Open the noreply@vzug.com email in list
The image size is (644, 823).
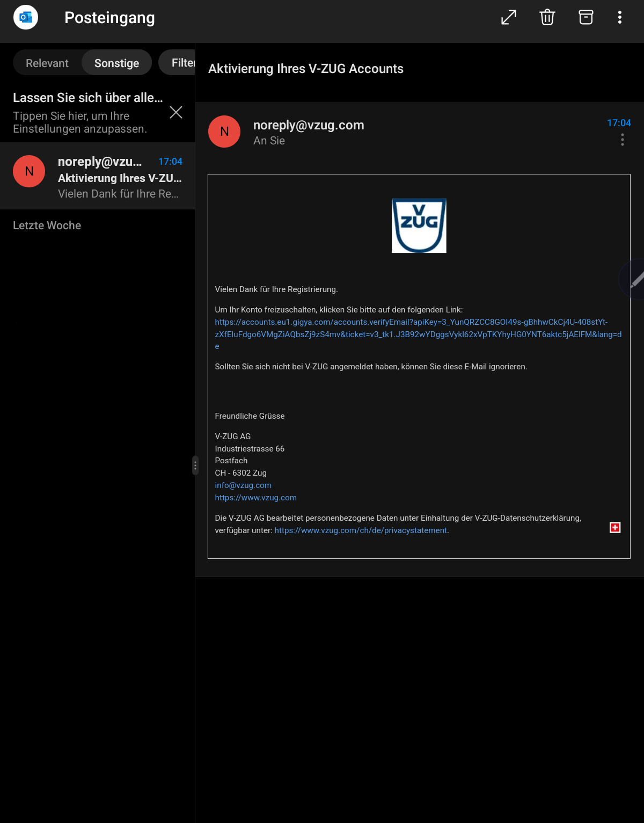tap(97, 176)
